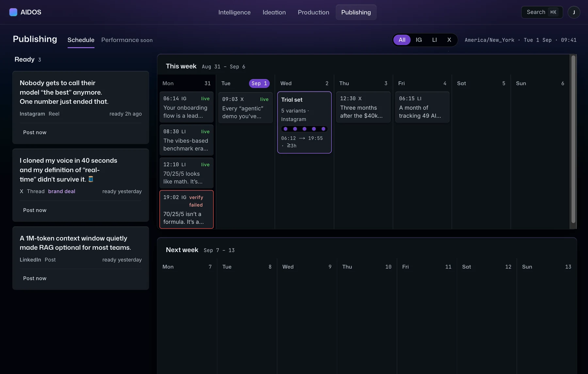
Task: Click the Next week heading
Action: coord(182,250)
